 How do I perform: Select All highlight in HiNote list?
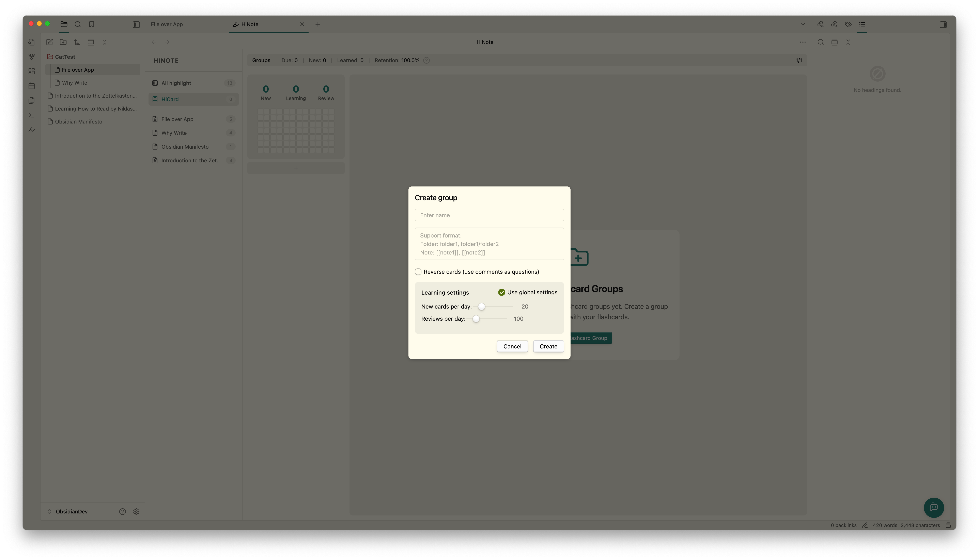(193, 83)
